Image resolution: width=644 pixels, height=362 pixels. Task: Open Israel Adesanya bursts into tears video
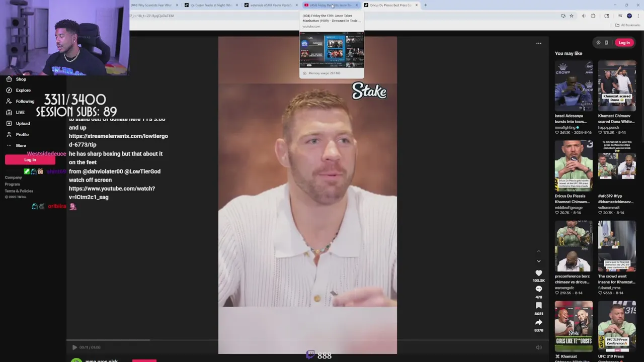[574, 86]
